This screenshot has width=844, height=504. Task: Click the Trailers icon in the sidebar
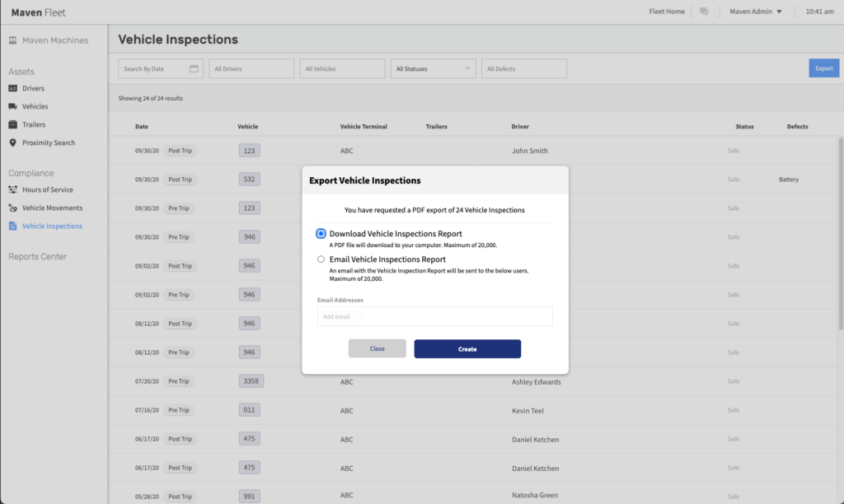pos(13,125)
